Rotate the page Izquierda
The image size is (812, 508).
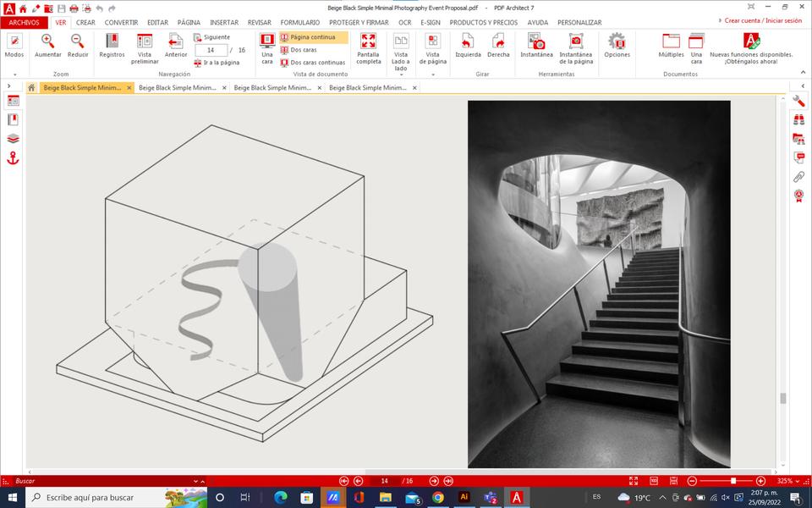click(x=468, y=46)
